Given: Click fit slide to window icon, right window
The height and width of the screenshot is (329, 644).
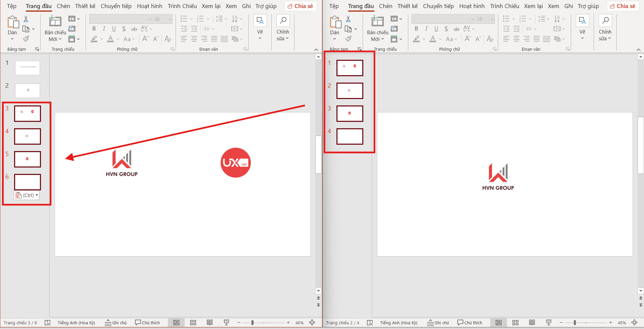Looking at the screenshot, I should pos(634,323).
